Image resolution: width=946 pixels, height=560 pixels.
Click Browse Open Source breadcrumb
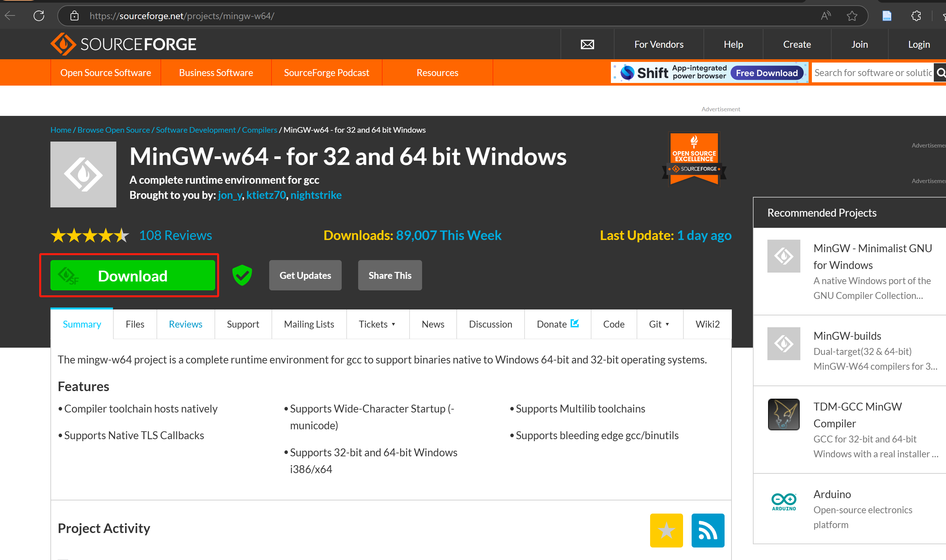114,130
